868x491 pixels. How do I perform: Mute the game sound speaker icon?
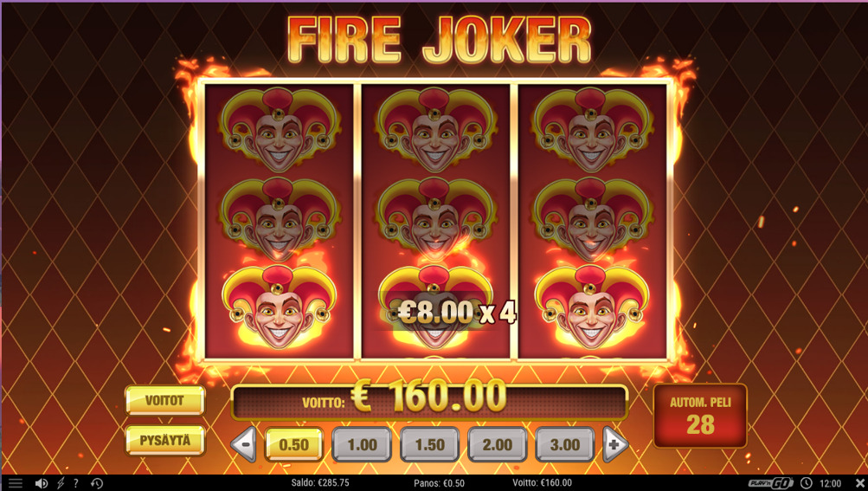41,483
